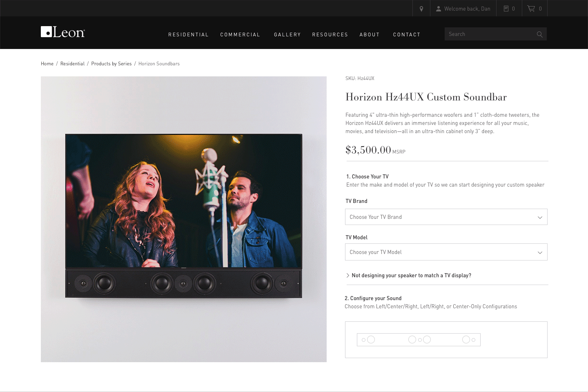Go to the Contact page
Viewport: 588px width, 392px height.
click(x=407, y=35)
